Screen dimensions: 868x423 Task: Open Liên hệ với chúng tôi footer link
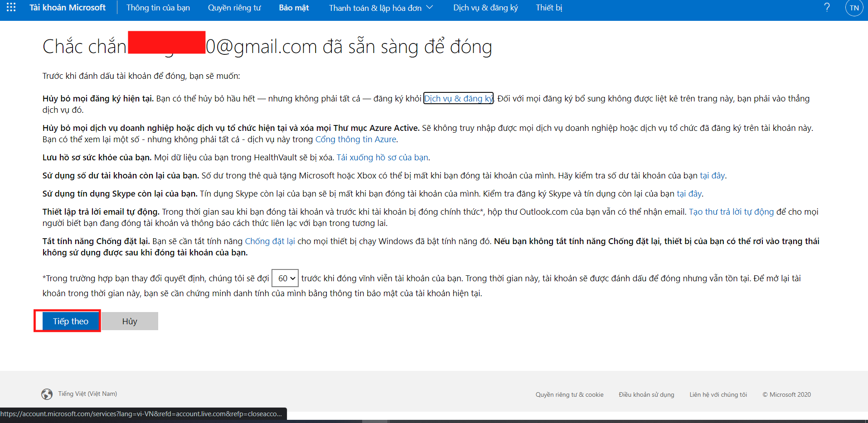click(x=718, y=395)
